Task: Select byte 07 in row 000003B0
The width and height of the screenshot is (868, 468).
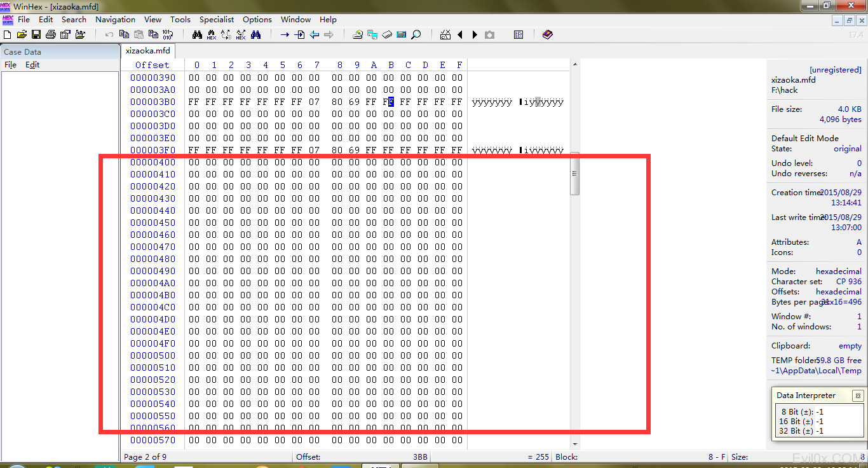Action: pos(315,102)
